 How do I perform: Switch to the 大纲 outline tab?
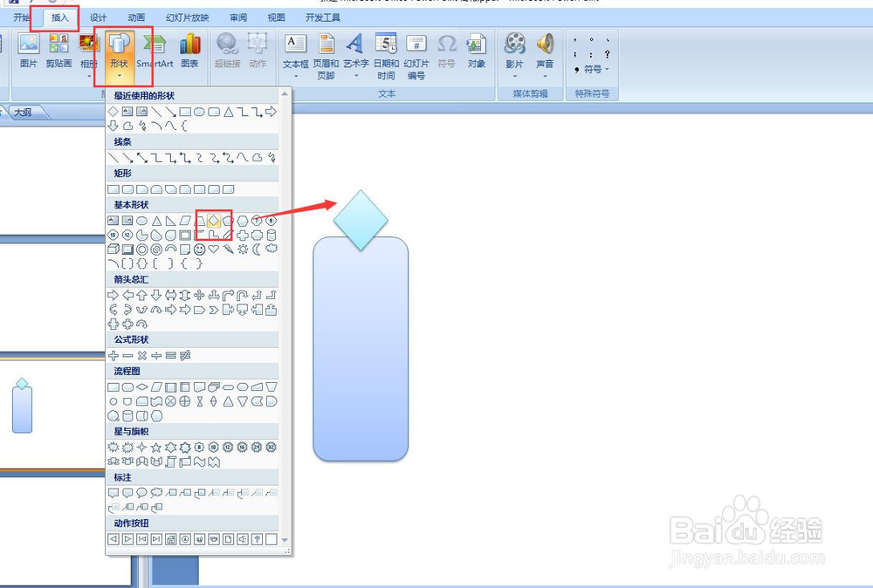(x=23, y=113)
